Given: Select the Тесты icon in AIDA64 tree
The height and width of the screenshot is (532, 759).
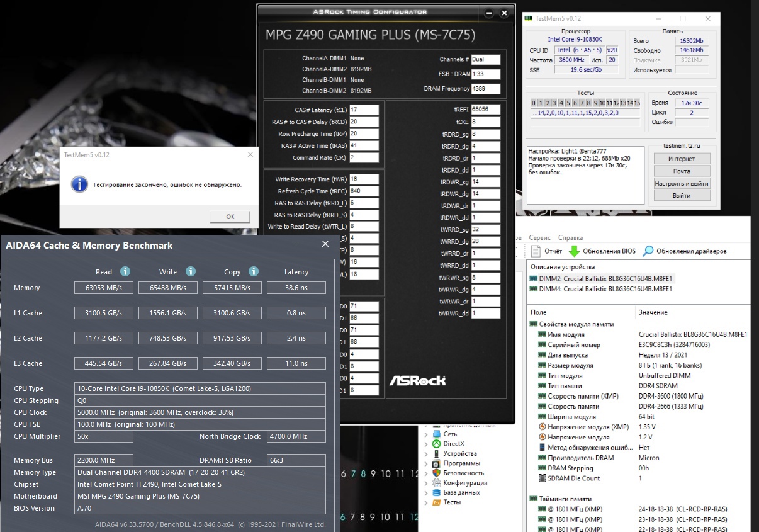Looking at the screenshot, I should [436, 502].
